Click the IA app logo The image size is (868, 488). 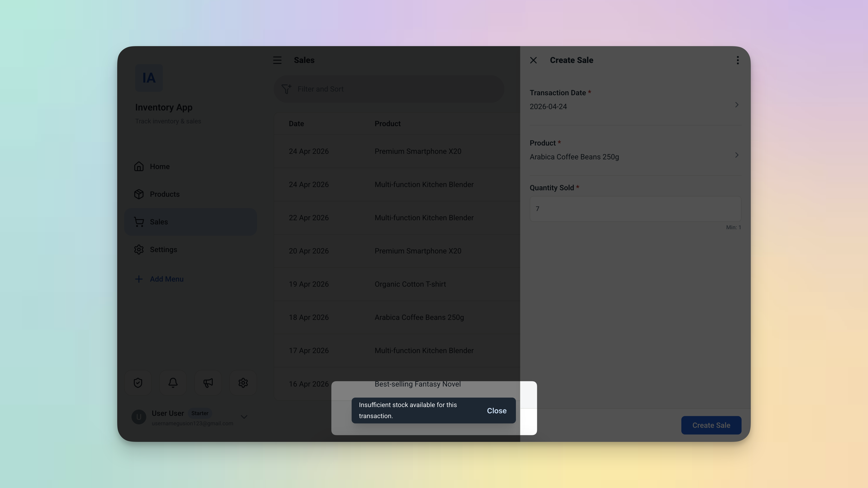(149, 78)
